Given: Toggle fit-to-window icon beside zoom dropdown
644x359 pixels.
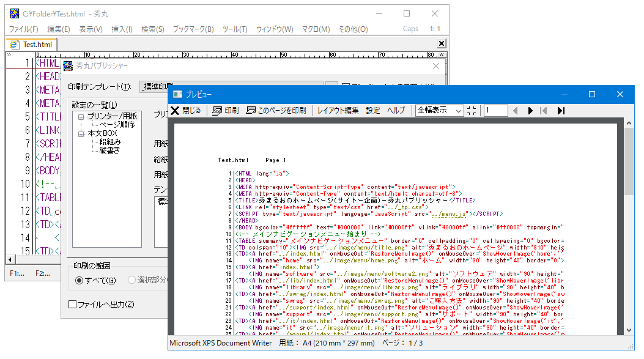Looking at the screenshot, I should tap(472, 111).
